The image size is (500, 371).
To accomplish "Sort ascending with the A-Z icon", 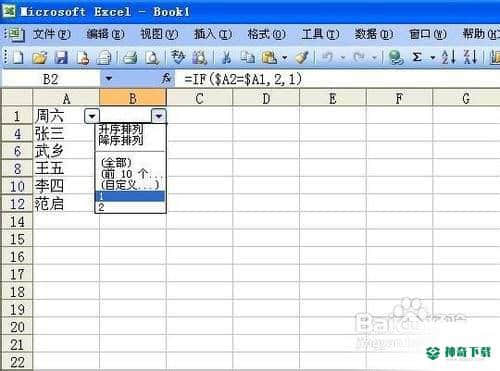I will (448, 57).
